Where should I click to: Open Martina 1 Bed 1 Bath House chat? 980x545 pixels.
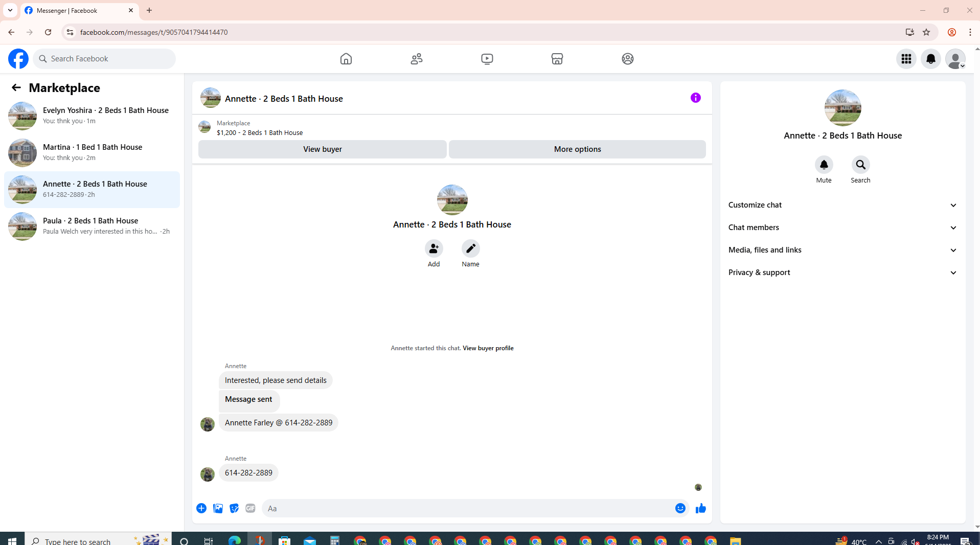click(92, 152)
